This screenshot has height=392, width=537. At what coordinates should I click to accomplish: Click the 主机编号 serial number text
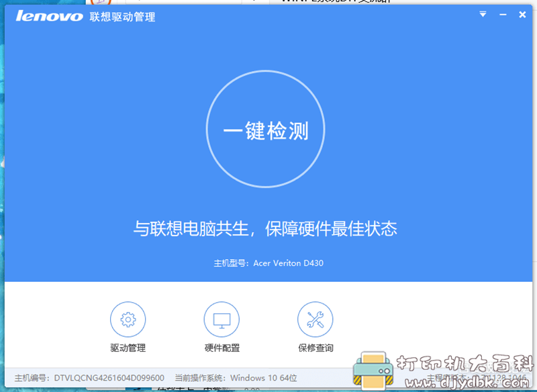pos(89,378)
